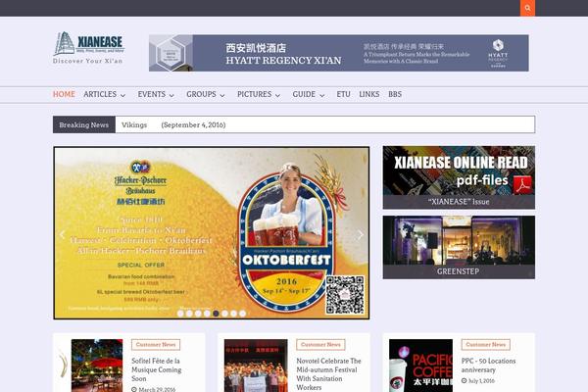This screenshot has height=392, width=588.
Task: Open the LINKS menu item
Action: point(369,94)
